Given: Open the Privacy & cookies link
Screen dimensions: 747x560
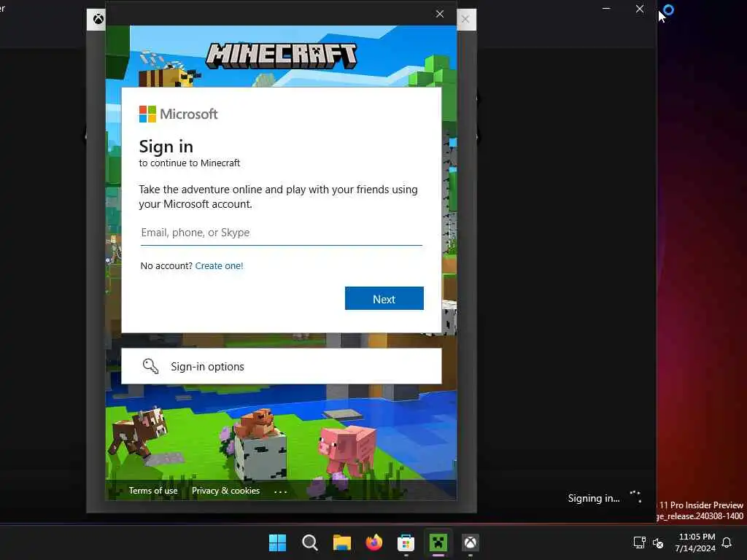Looking at the screenshot, I should coord(226,491).
